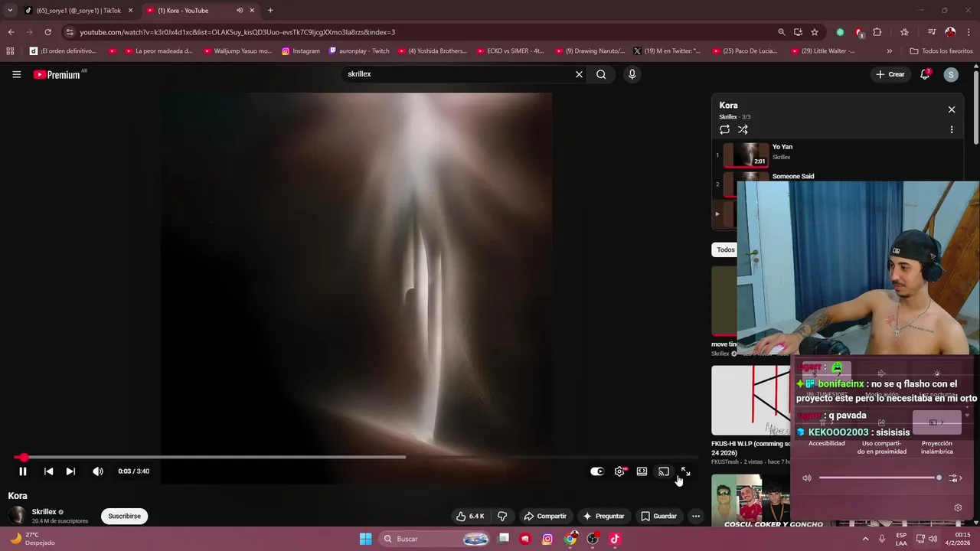Go to YouTube Premium home logo
980x551 pixels.
click(x=57, y=74)
